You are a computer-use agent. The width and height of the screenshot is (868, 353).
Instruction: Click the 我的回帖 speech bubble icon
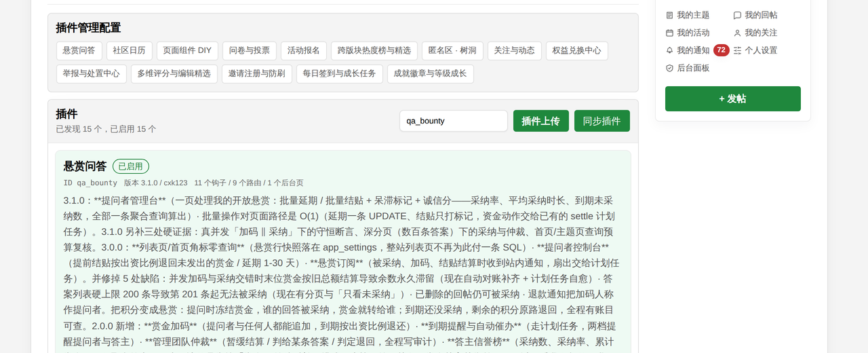point(737,15)
